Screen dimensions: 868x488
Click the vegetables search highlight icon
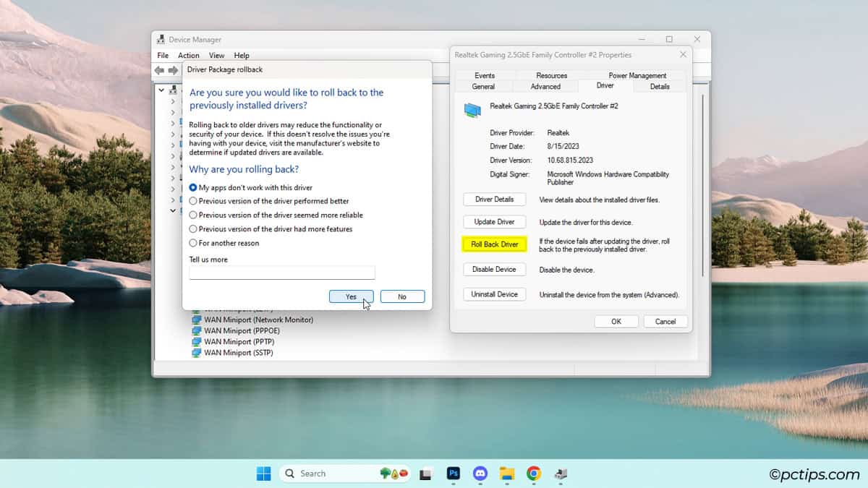point(394,474)
